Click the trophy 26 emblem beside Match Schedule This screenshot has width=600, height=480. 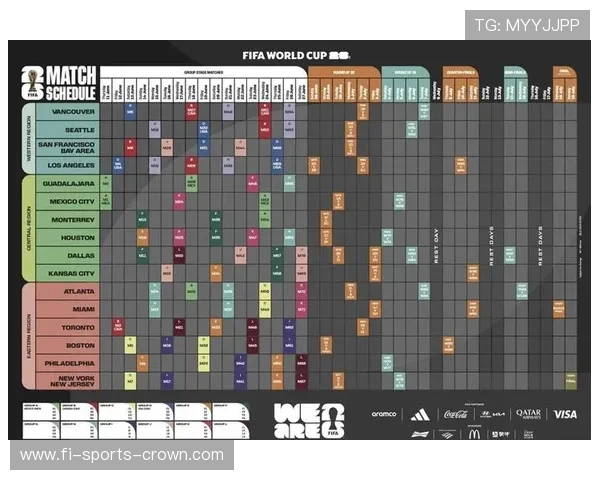click(x=33, y=83)
